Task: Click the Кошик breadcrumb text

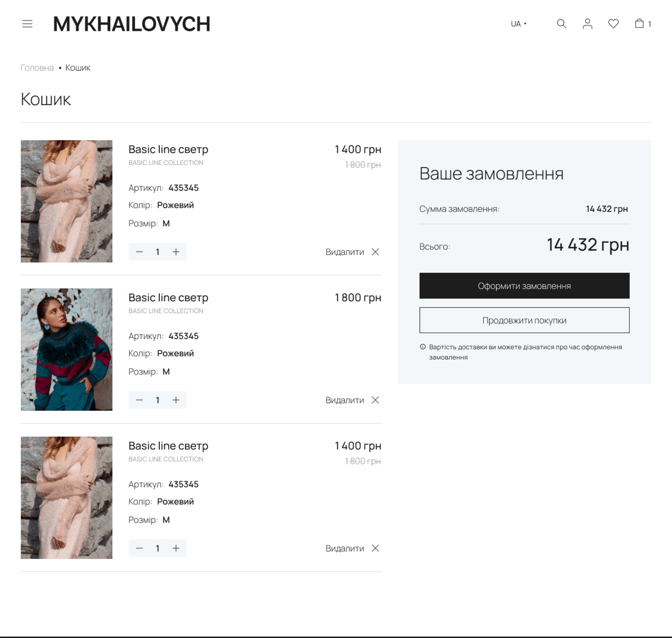Action: pos(78,68)
